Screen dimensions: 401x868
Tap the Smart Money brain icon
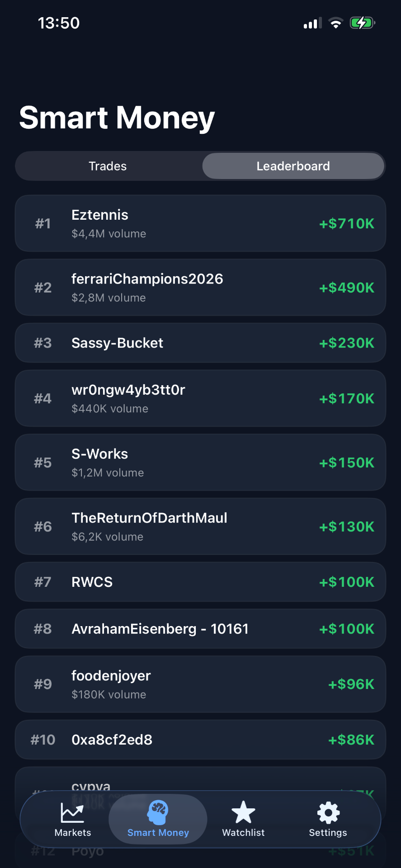158,812
